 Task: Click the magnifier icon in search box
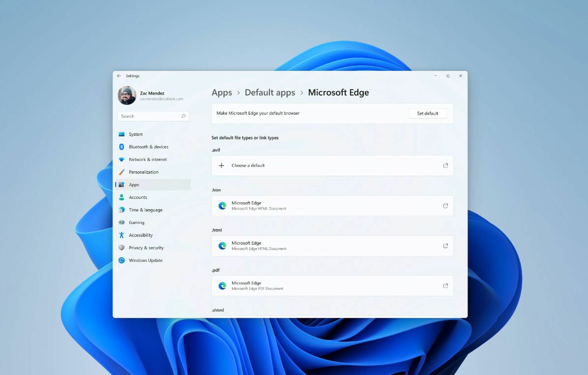(x=183, y=116)
